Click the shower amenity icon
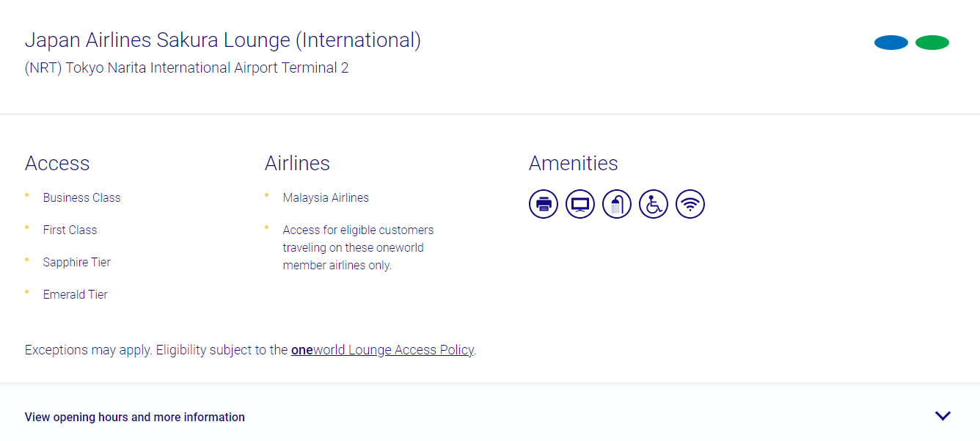 coord(617,204)
